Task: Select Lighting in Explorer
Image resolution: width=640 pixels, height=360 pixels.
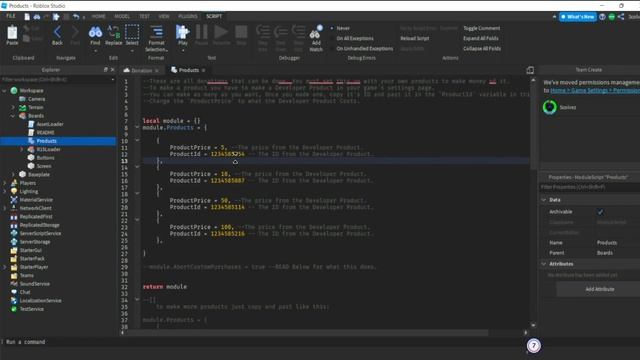Action: [29, 191]
